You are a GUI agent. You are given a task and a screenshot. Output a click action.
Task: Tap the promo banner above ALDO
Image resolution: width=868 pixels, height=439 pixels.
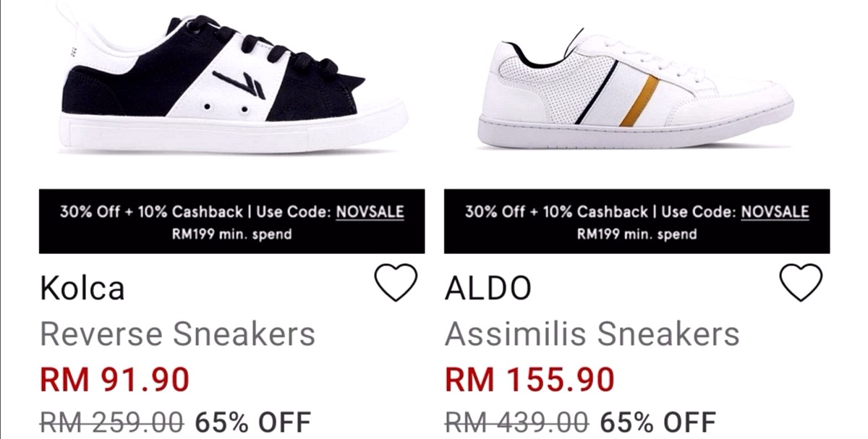pyautogui.click(x=637, y=221)
